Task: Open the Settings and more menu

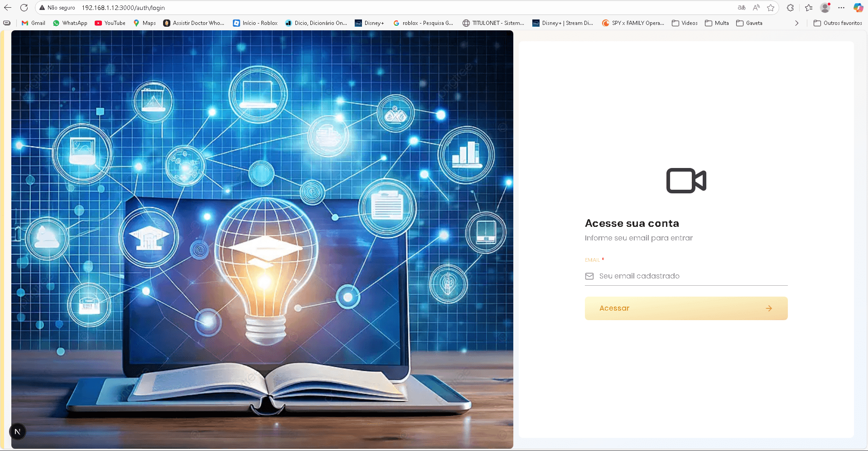Action: (x=842, y=8)
